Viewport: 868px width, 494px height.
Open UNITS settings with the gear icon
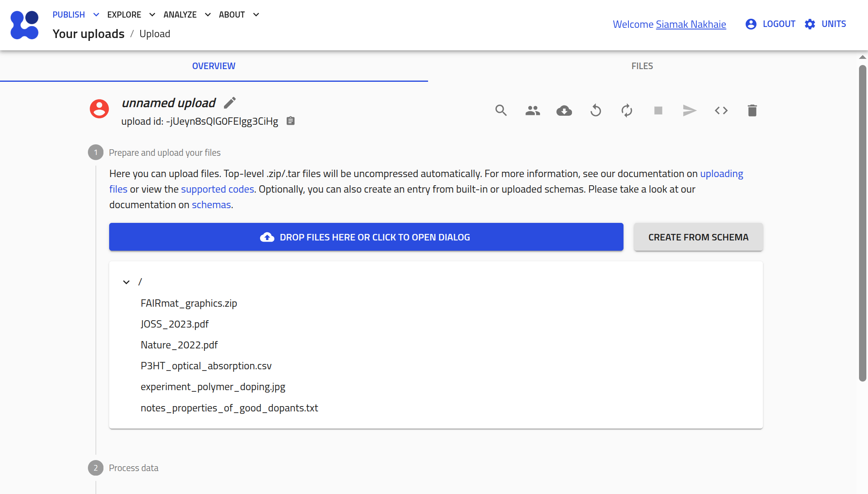tap(809, 24)
